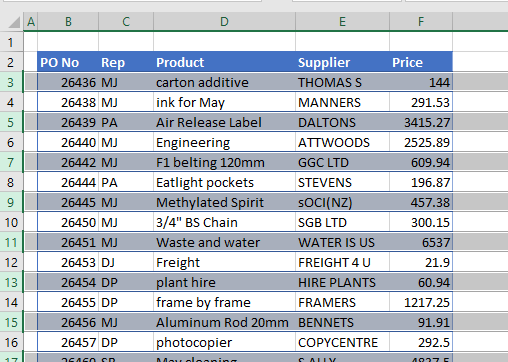Select supplier cell ATTWOODS
The image size is (508, 362).
pos(342,142)
